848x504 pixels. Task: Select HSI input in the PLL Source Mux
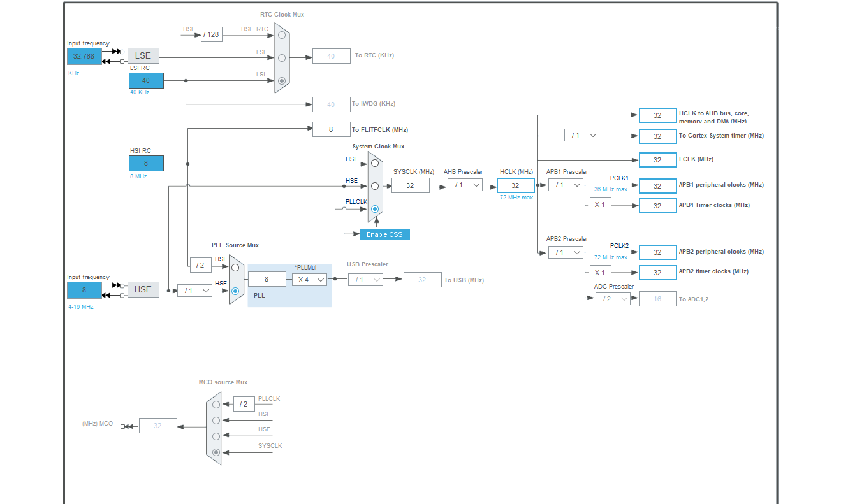tap(235, 266)
